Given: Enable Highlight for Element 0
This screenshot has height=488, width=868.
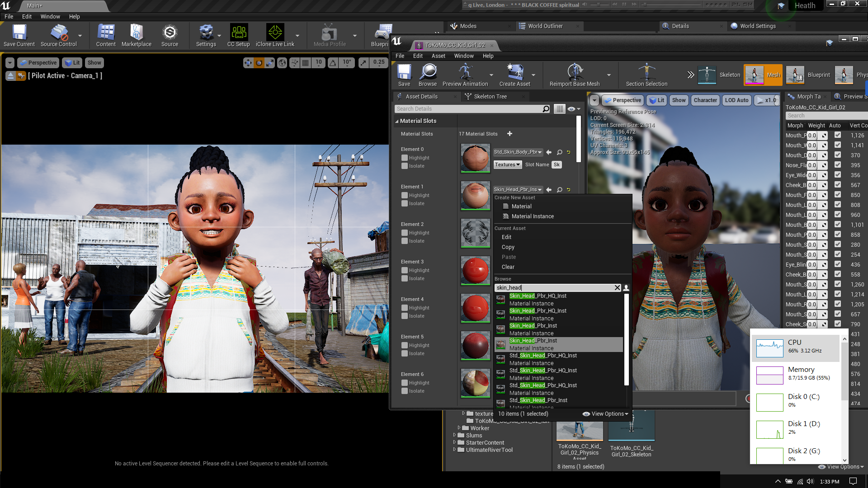Looking at the screenshot, I should (405, 158).
